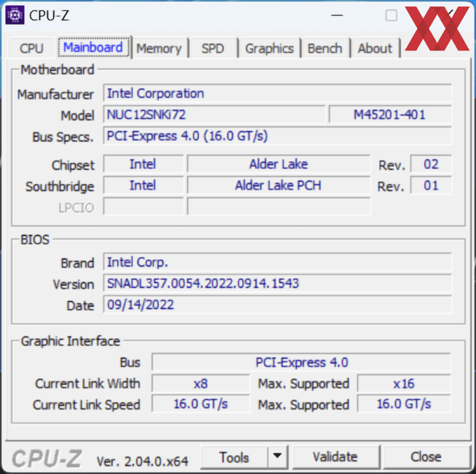
Task: Switch to the Memory tab
Action: [x=159, y=48]
